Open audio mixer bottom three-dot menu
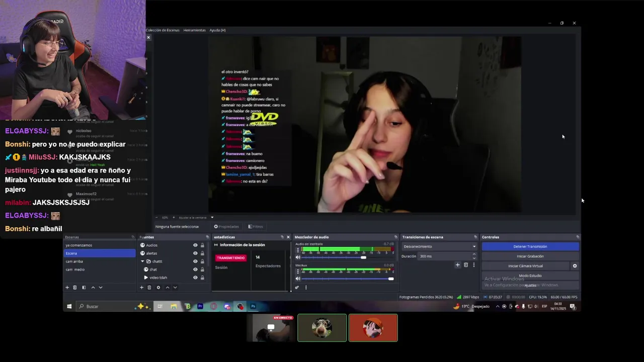 [x=306, y=288]
